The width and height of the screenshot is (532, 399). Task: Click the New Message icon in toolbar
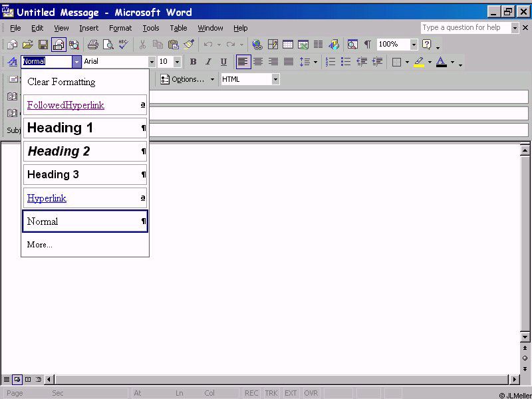(13, 45)
